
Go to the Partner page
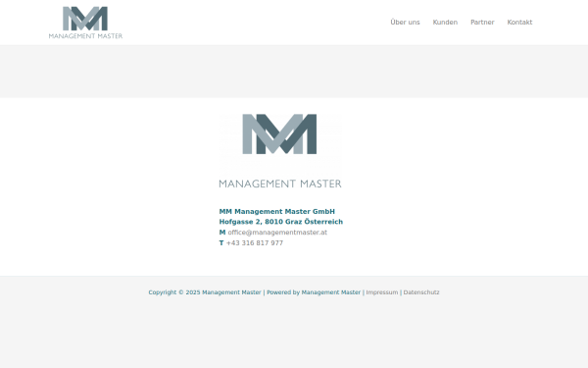pos(482,23)
